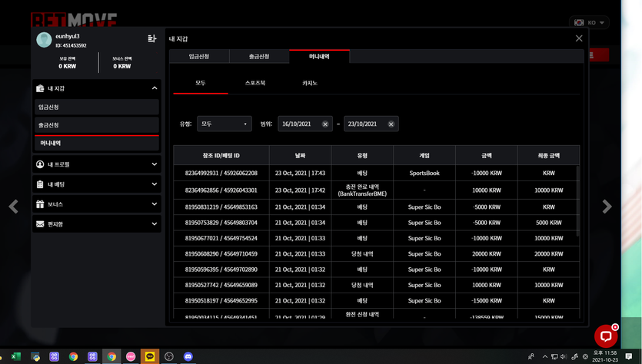Select the 모두 filter sub-tab
The image size is (642, 364).
pos(201,84)
